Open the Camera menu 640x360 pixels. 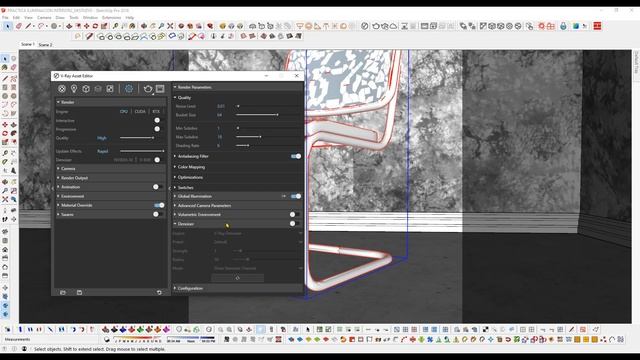click(44, 18)
